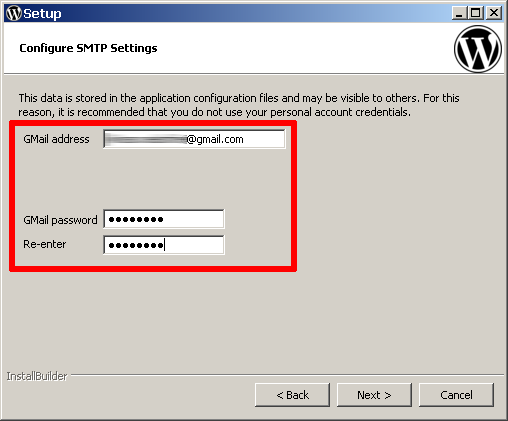This screenshot has height=421, width=508.
Task: Minimize the Setup window
Action: click(x=459, y=13)
